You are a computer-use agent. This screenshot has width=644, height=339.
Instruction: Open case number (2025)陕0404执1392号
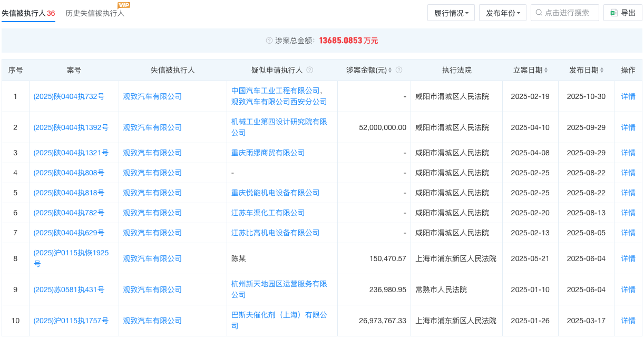pos(71,127)
